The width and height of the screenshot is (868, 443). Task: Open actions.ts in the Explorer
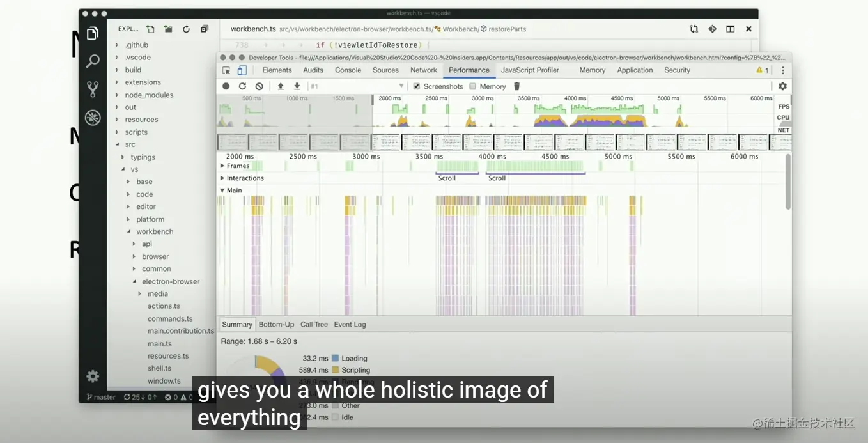pyautogui.click(x=164, y=306)
